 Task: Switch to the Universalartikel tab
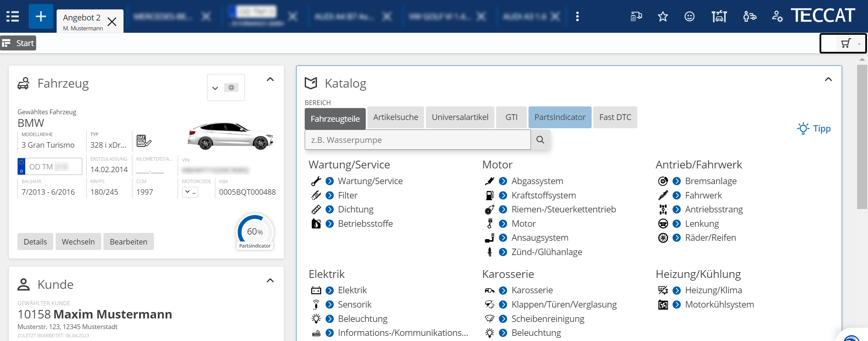(x=460, y=117)
